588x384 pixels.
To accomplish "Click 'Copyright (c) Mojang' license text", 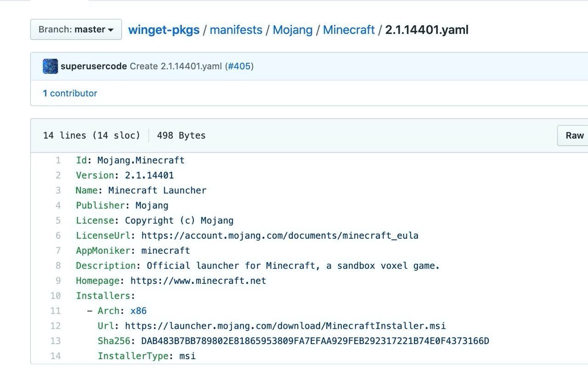I will 179,220.
